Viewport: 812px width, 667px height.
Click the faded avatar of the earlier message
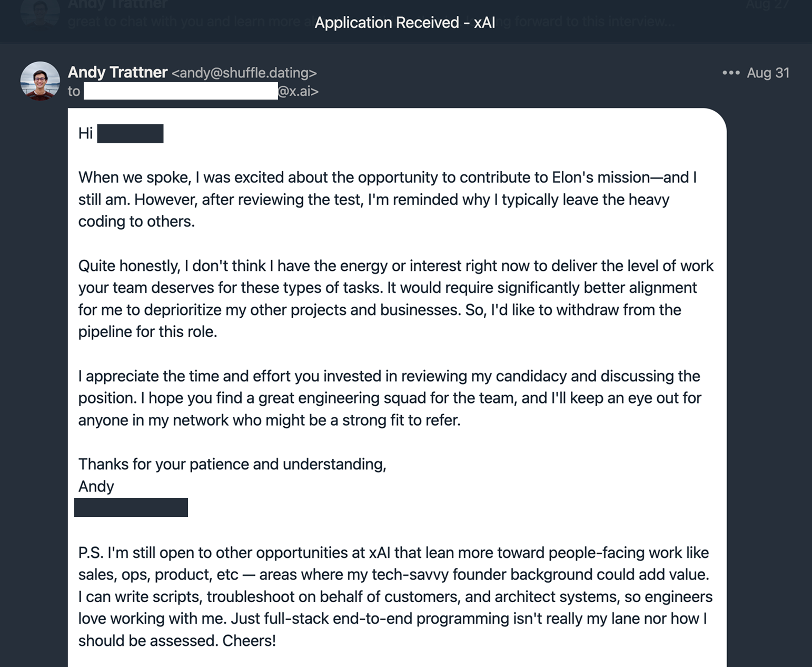pos(40,12)
